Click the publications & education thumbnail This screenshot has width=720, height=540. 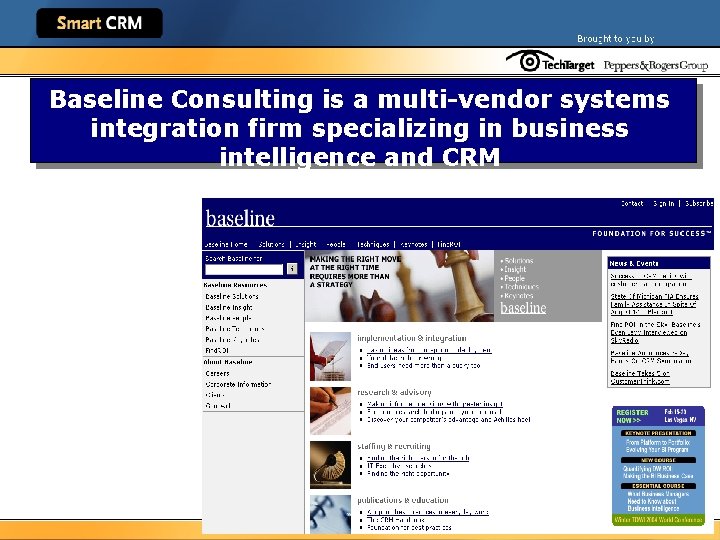pos(330,514)
